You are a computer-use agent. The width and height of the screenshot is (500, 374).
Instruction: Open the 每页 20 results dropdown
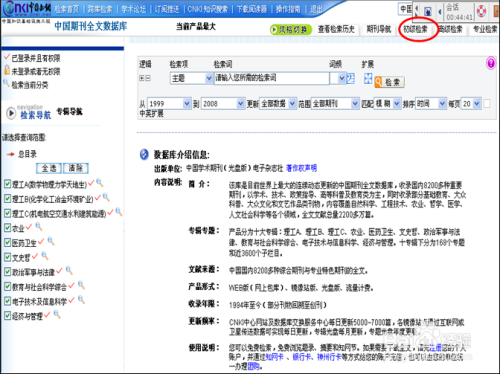[x=471, y=104]
